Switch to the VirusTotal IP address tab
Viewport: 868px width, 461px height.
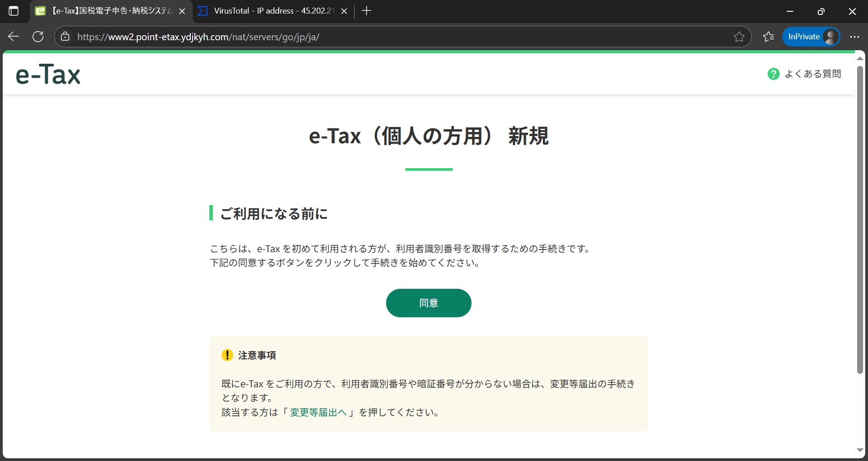[x=273, y=11]
